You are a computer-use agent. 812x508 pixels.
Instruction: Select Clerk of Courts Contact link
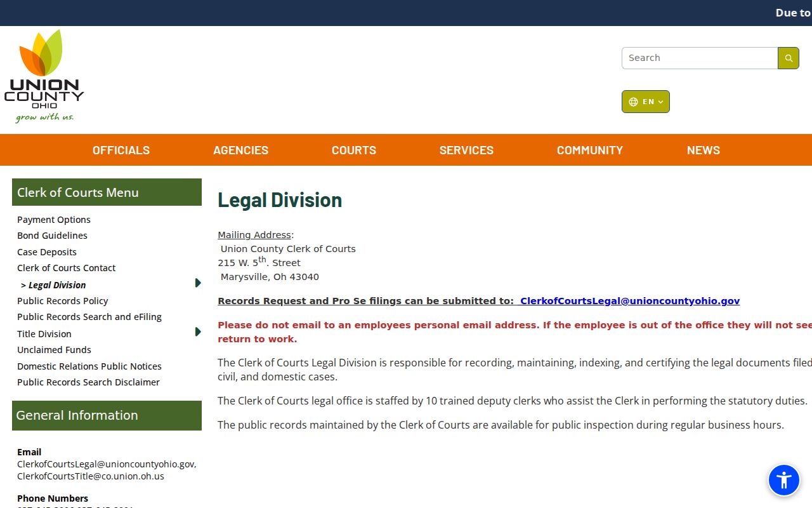click(66, 268)
